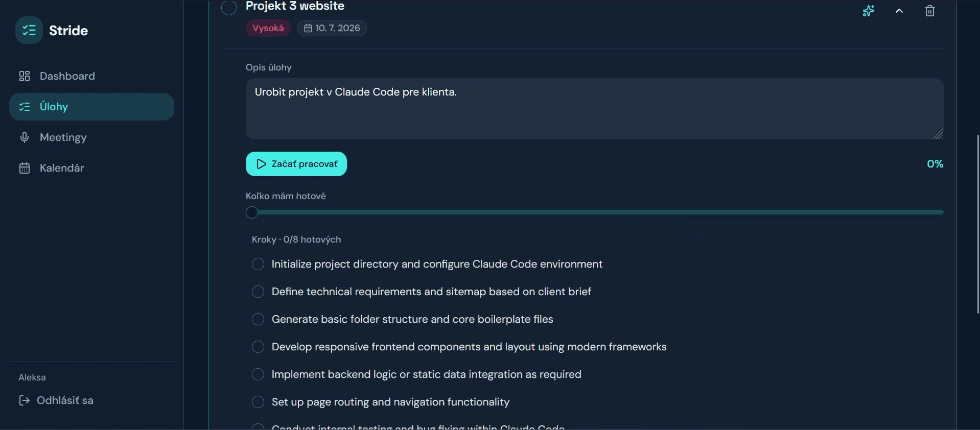Check off Define technical requirements step
The width and height of the screenshot is (980, 430).
[258, 292]
